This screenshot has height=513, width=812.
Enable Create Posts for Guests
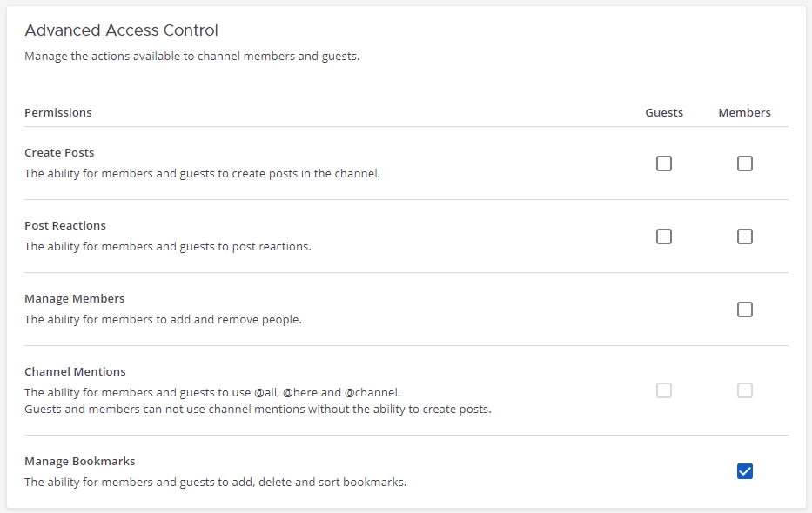[664, 163]
